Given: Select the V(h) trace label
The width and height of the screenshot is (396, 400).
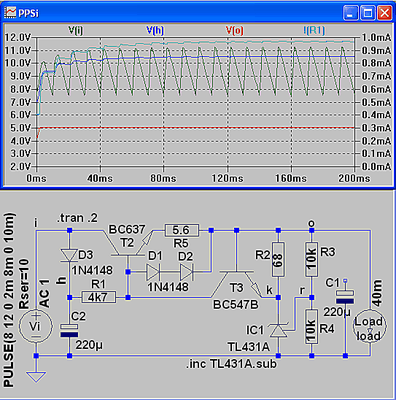Looking at the screenshot, I should point(155,31).
